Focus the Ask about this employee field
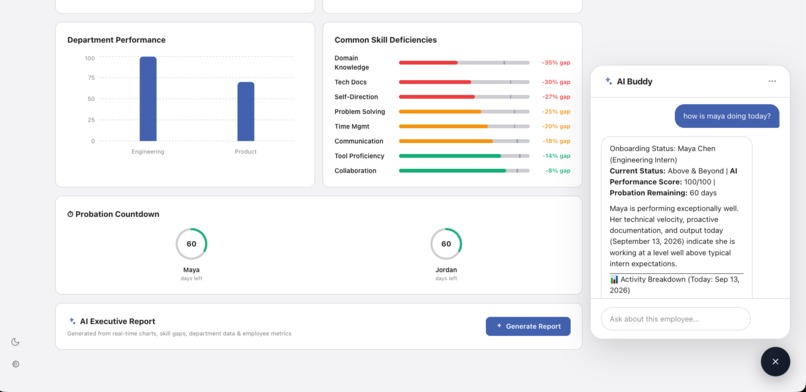806x392 pixels. 675,319
